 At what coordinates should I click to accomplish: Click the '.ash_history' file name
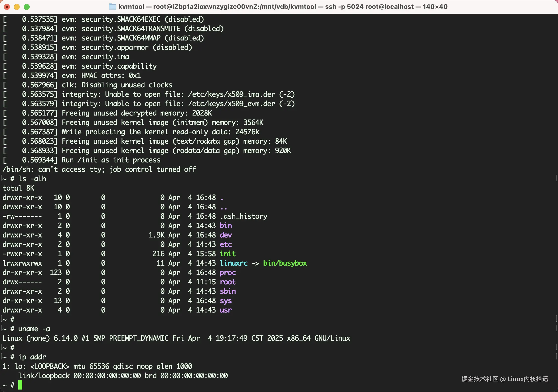click(x=243, y=216)
